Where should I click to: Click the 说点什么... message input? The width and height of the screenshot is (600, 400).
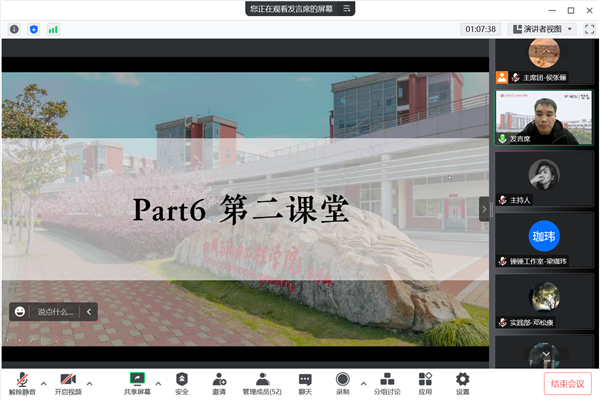[55, 311]
